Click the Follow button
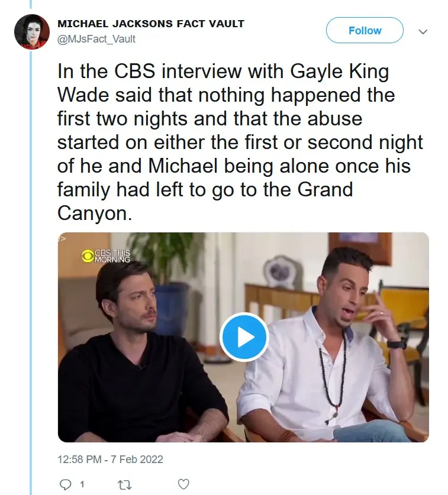448x495 pixels. click(x=365, y=30)
